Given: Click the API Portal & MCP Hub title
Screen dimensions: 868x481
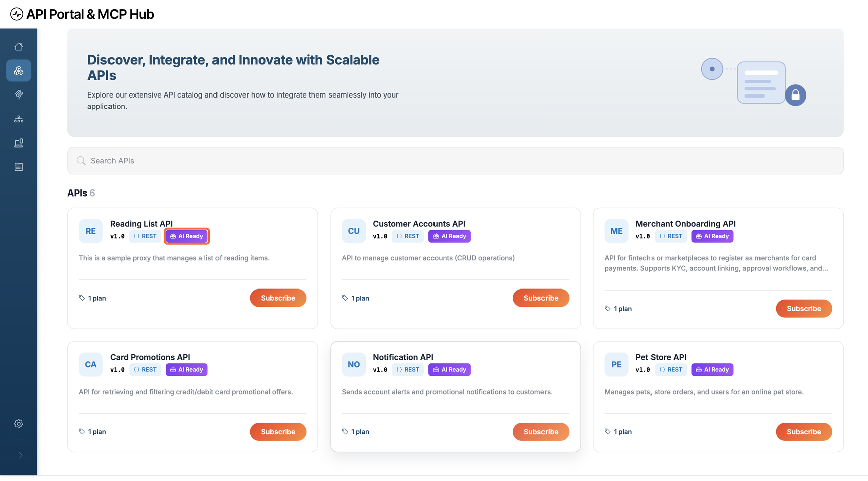Looking at the screenshot, I should (90, 14).
